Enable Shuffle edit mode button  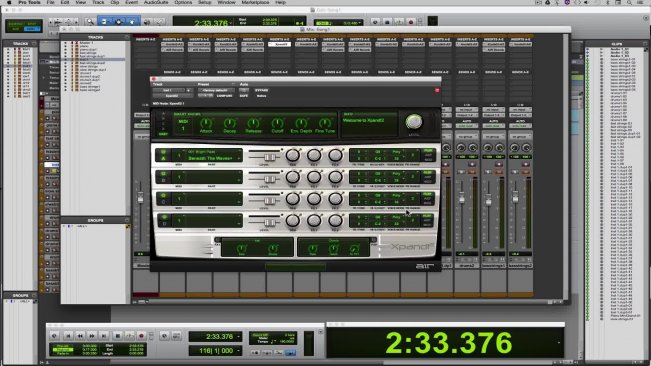click(15, 24)
